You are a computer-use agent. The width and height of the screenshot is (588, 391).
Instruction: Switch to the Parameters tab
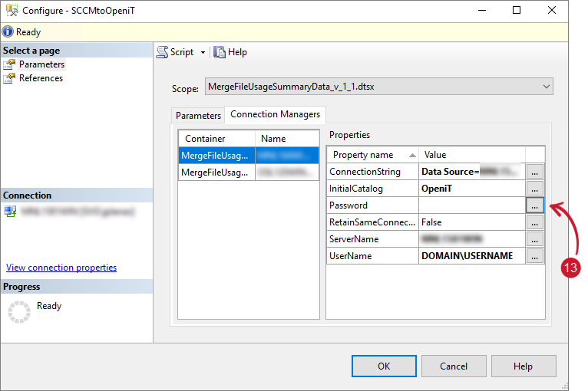point(198,115)
